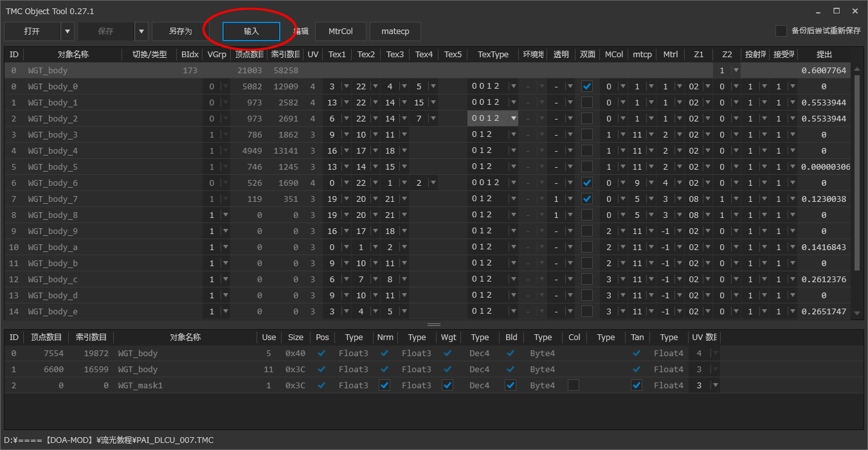Enable Col checkbox in WGT_mask1 row

pos(574,385)
